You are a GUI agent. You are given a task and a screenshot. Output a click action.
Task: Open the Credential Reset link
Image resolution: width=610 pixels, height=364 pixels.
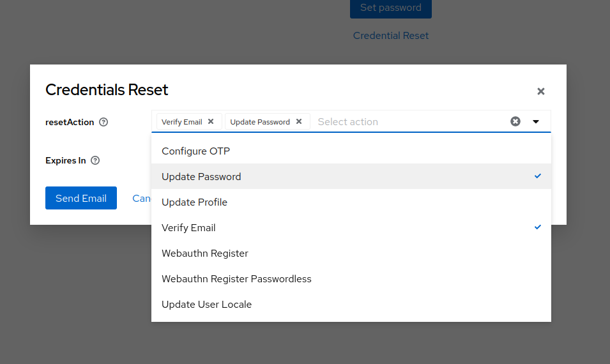tap(390, 36)
